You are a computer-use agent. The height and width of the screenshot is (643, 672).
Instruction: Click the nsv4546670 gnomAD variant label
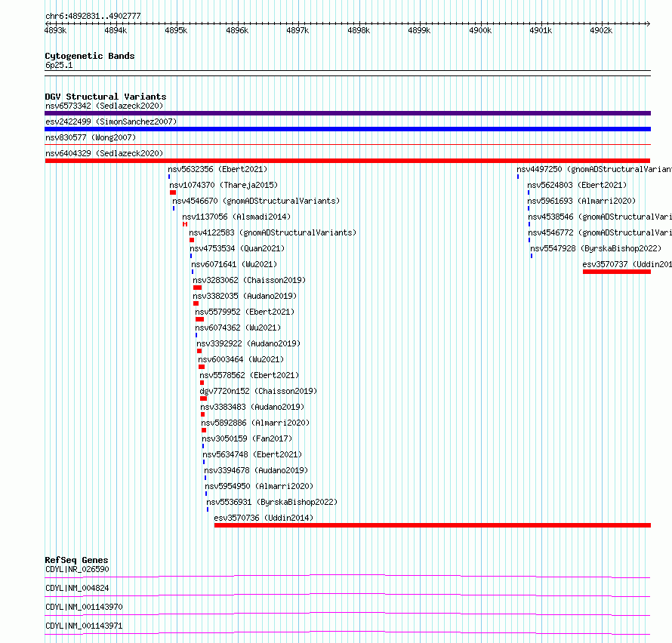coord(256,201)
